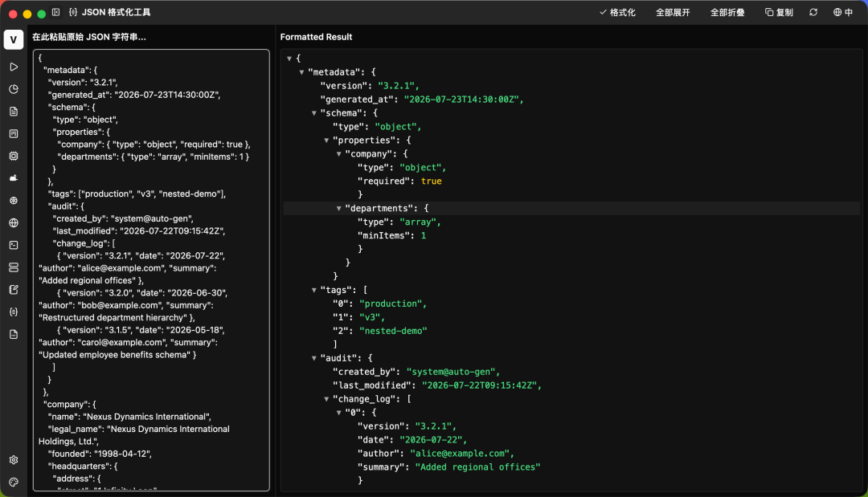Click 全部展开 to expand all
Viewport: 868px width, 497px height.
(673, 12)
